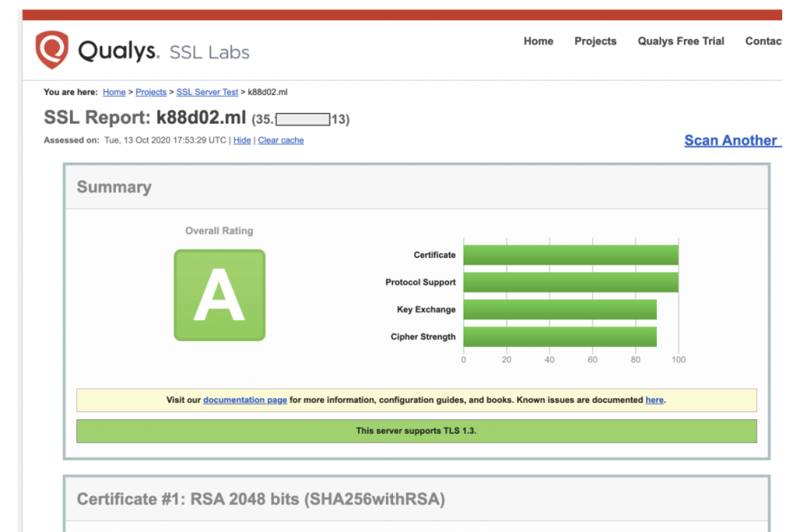
Task: Open the documentation page link
Action: (x=245, y=400)
